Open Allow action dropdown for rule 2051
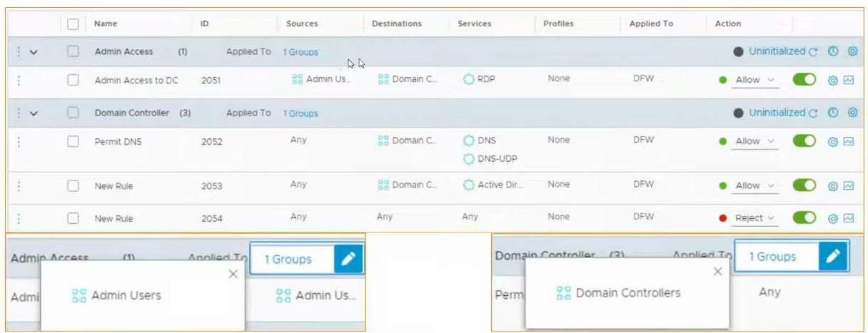The image size is (868, 333). click(x=756, y=81)
